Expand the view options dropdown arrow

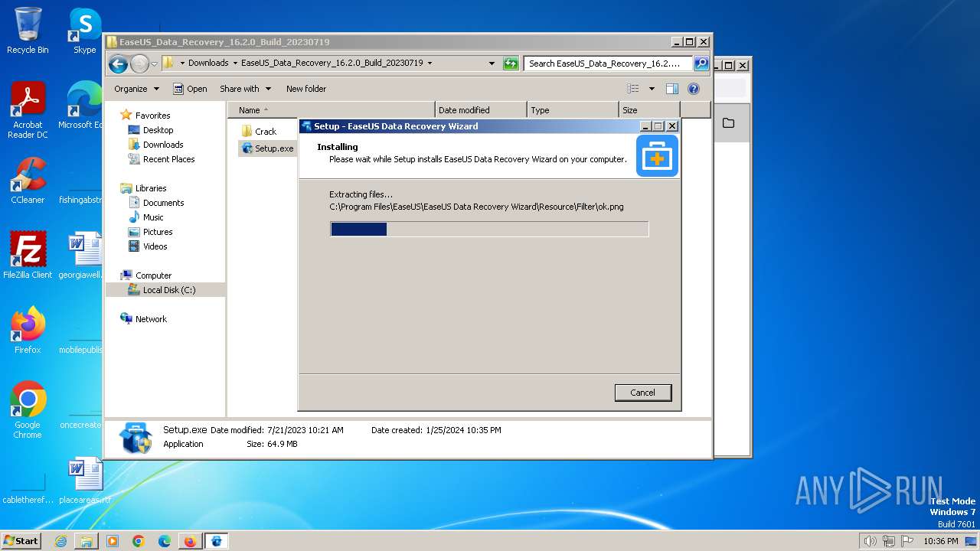(x=652, y=89)
